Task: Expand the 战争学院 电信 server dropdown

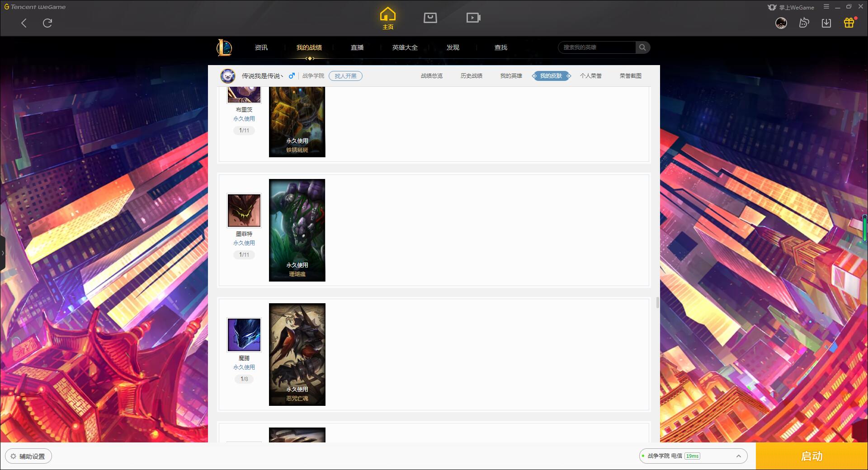Action: tap(693, 456)
